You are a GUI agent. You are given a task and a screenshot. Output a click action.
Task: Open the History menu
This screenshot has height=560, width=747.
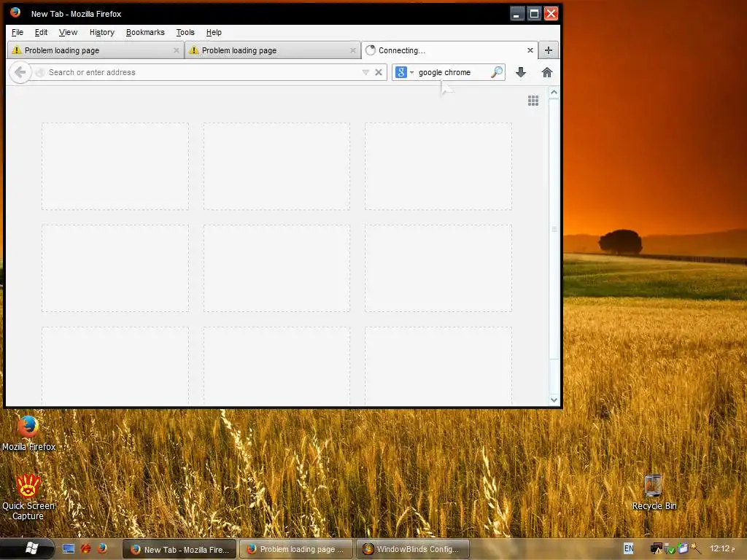coord(102,32)
